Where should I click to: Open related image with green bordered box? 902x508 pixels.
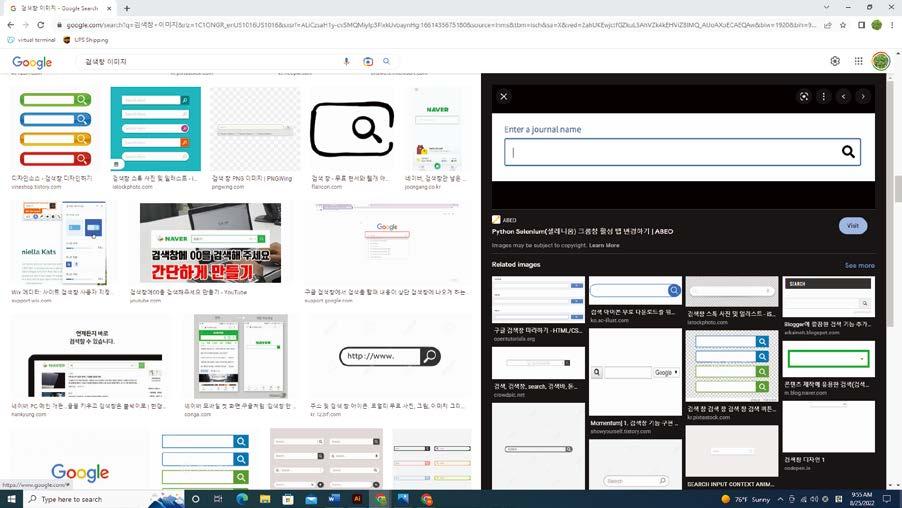pyautogui.click(x=828, y=360)
